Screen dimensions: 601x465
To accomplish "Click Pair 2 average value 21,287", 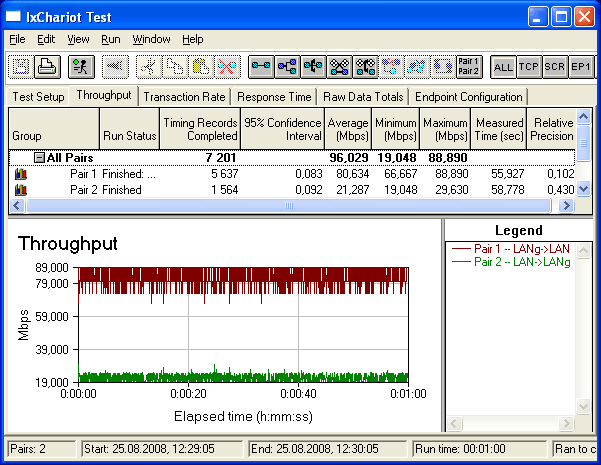I will point(353,190).
